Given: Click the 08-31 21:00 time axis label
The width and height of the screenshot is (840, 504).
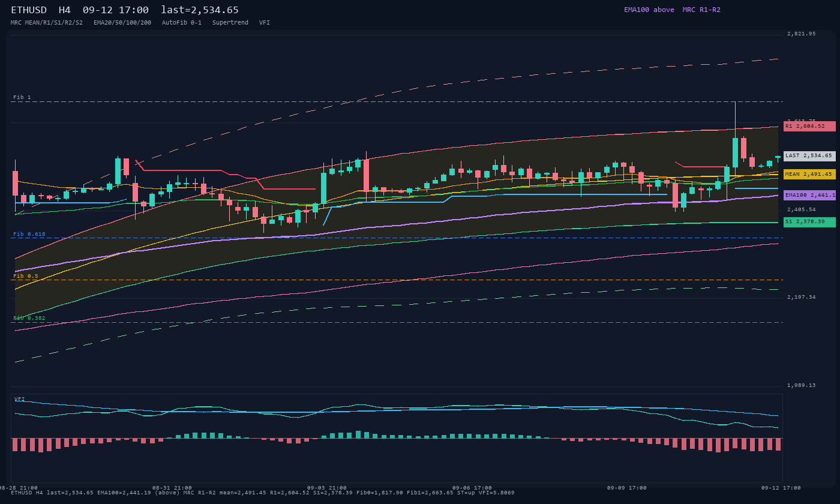Looking at the screenshot, I should point(172,488).
